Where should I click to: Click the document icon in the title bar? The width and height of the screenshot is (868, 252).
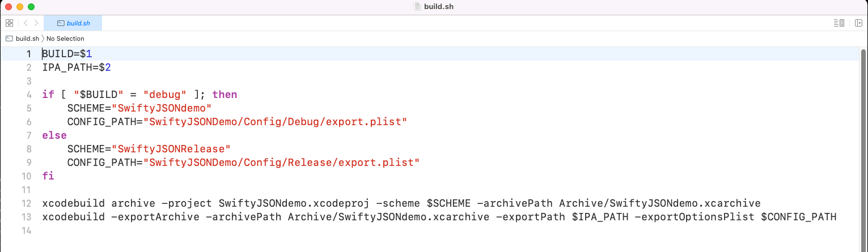(418, 7)
